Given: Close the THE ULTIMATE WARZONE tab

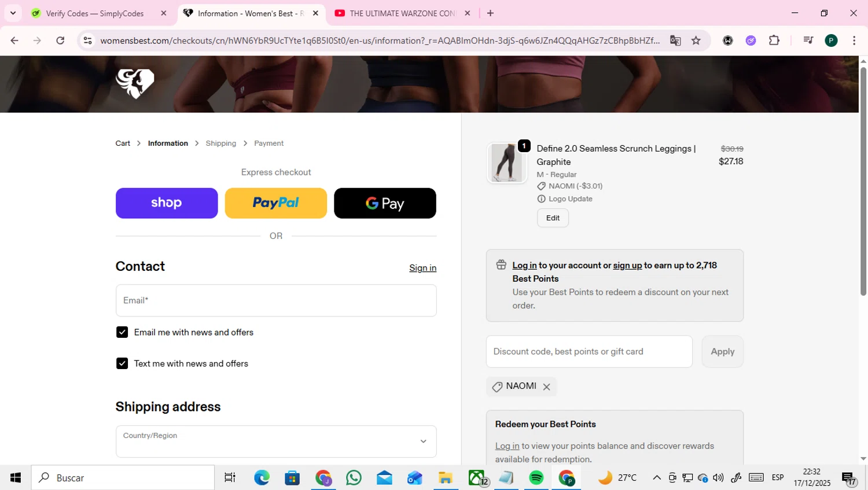Looking at the screenshot, I should point(468,13).
